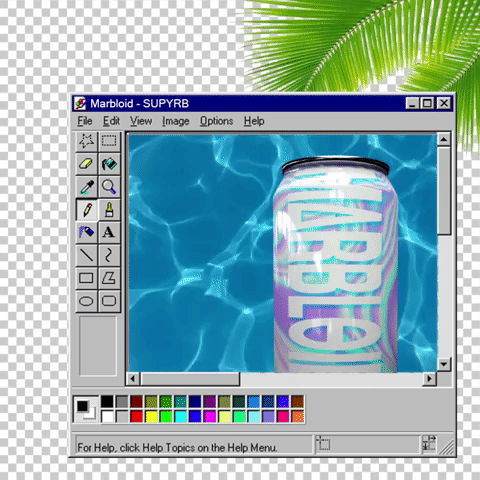
Task: Select the hot pink swatch in bottom row
Action: [283, 416]
